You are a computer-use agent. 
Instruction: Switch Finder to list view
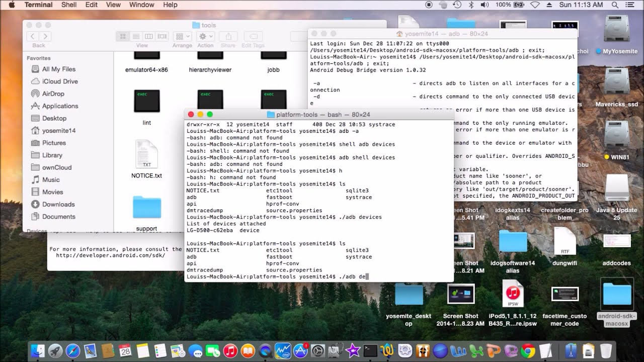pyautogui.click(x=136, y=36)
